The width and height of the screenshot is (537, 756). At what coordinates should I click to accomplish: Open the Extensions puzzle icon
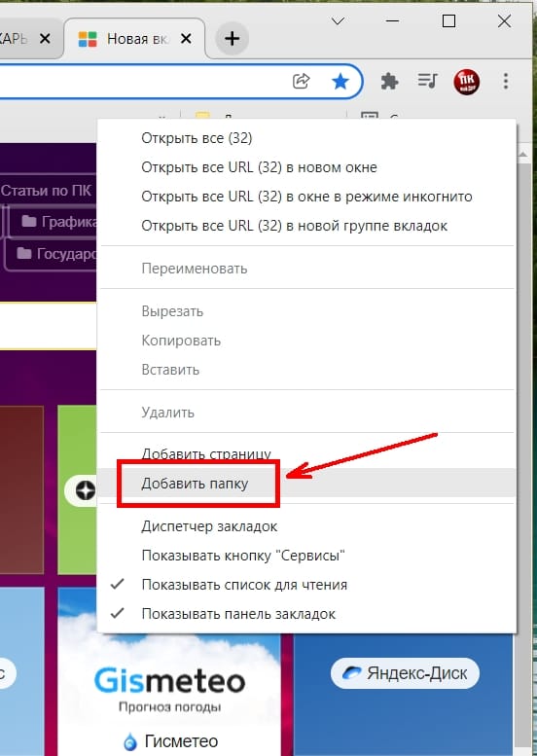[x=389, y=81]
